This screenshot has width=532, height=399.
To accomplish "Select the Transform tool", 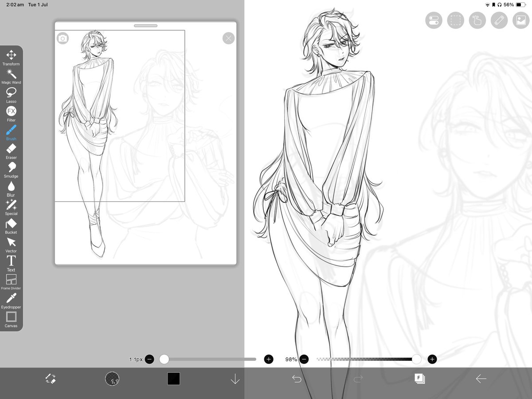I will [x=11, y=58].
